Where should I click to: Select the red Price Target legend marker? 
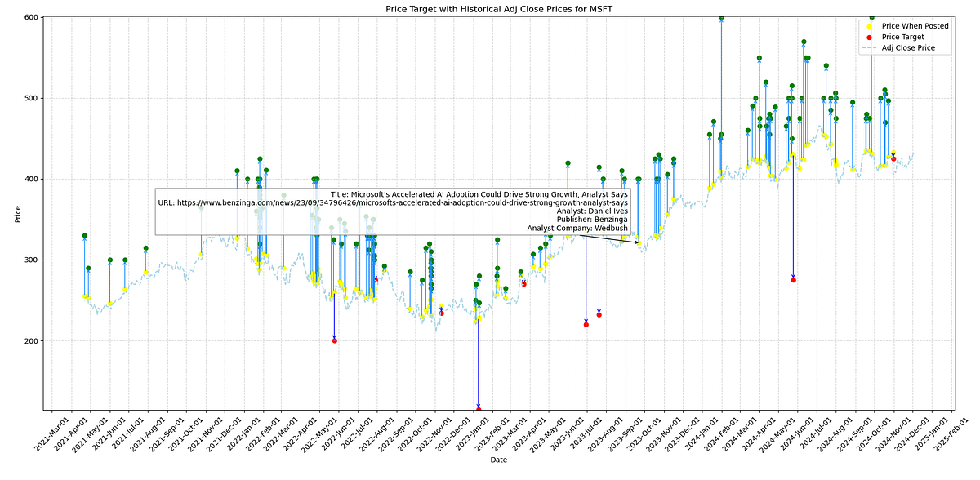869,36
